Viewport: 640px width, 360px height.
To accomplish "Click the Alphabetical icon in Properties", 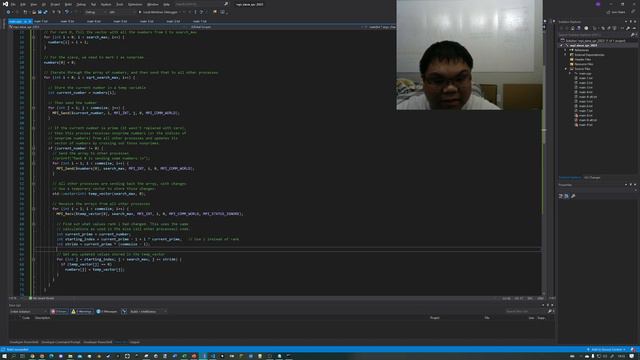I will tap(567, 196).
